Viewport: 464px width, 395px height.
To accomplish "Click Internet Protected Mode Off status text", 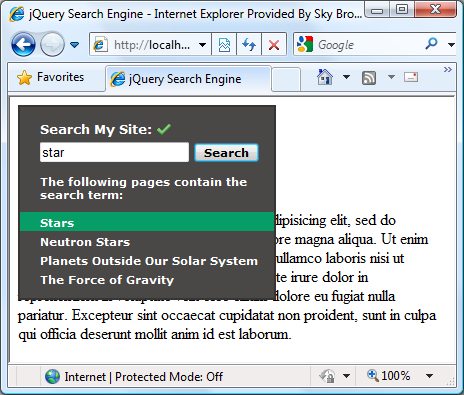I will (144, 377).
